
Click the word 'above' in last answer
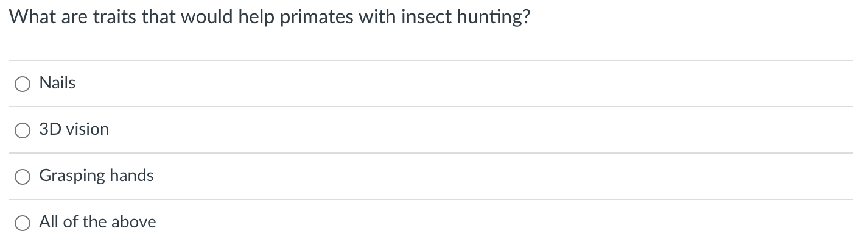(135, 222)
